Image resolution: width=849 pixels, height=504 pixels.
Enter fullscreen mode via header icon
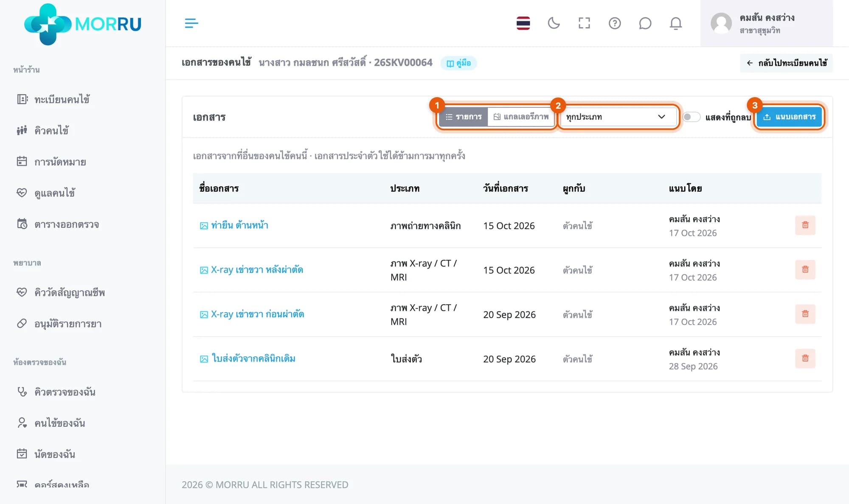click(x=584, y=23)
